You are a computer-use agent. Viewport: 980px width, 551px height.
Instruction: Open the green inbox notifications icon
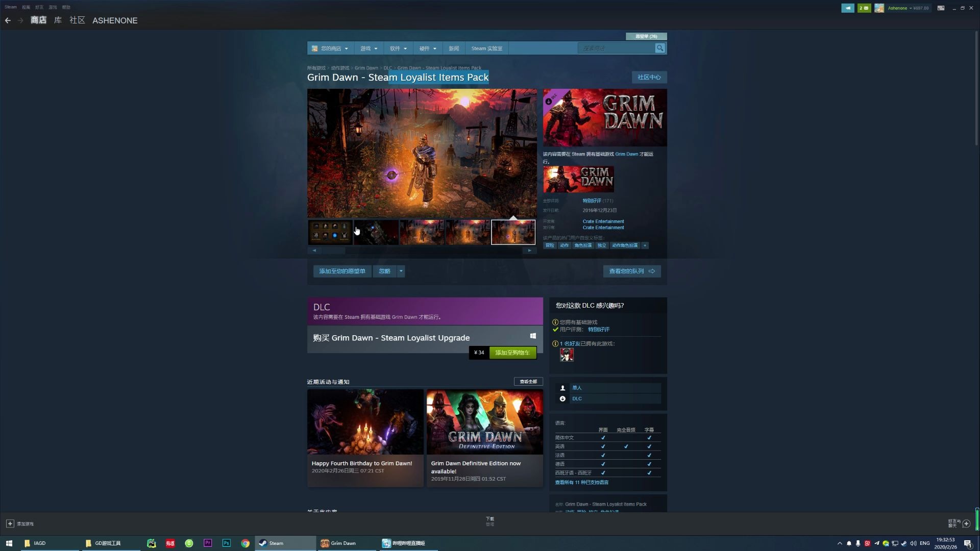[x=864, y=8]
